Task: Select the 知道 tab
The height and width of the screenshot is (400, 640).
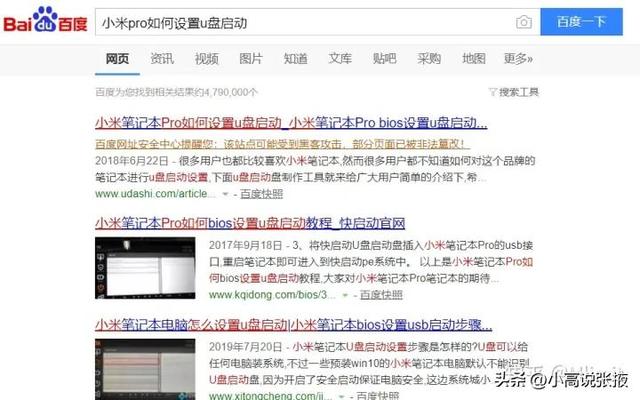Action: 296,59
